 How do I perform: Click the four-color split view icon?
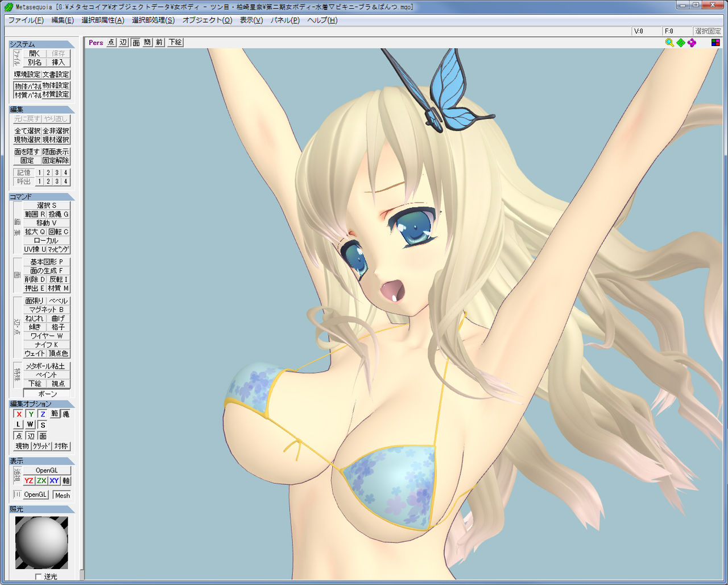click(715, 43)
